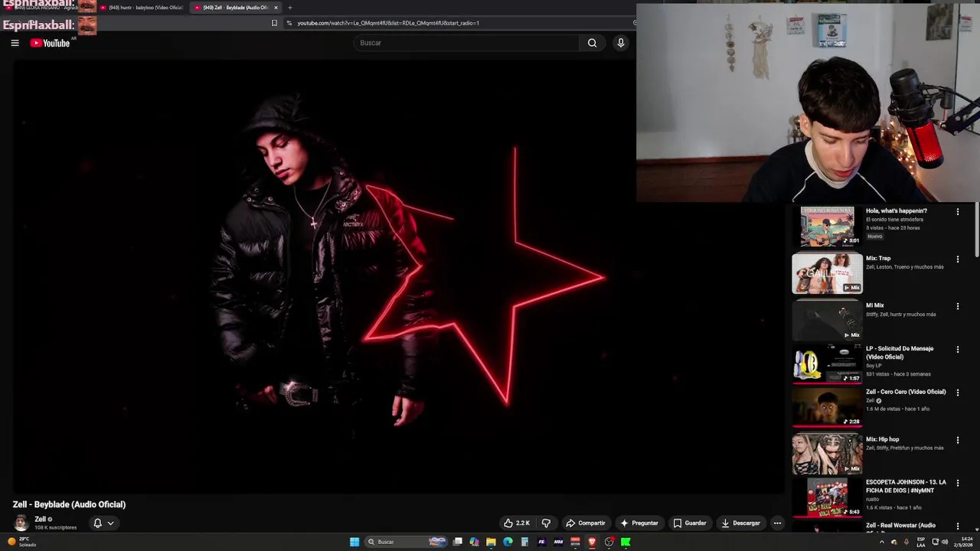980x551 pixels.
Task: Open Zell channel avatar
Action: tap(21, 523)
